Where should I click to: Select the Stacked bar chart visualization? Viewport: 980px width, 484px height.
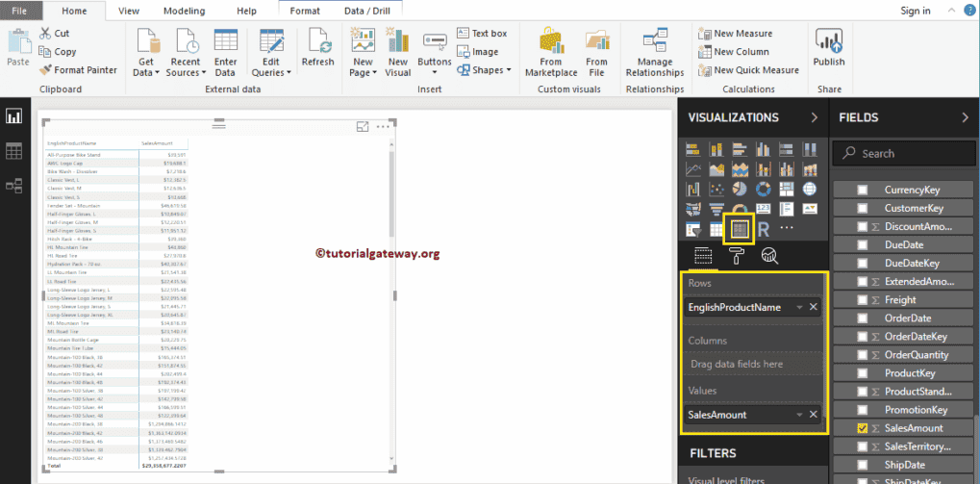coord(692,149)
